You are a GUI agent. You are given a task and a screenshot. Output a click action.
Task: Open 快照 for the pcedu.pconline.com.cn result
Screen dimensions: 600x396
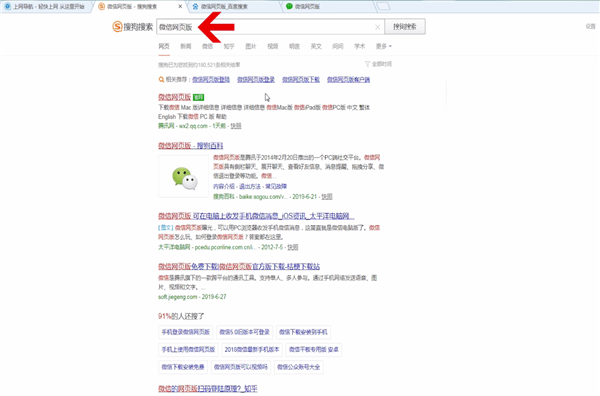point(293,247)
